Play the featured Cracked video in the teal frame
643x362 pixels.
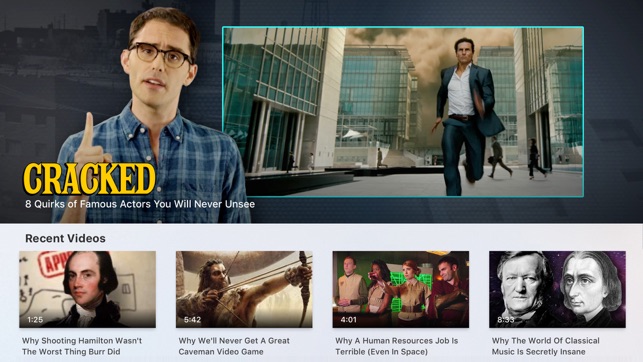[403, 112]
